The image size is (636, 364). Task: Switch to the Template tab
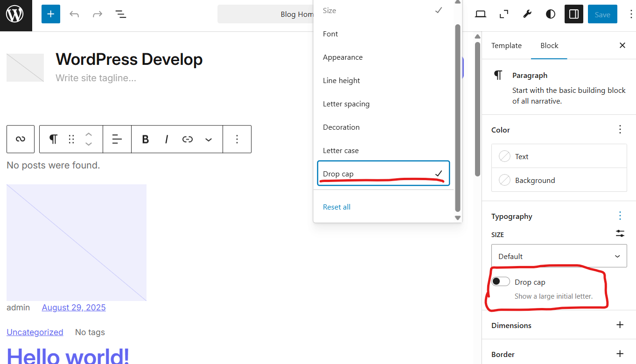tap(506, 45)
